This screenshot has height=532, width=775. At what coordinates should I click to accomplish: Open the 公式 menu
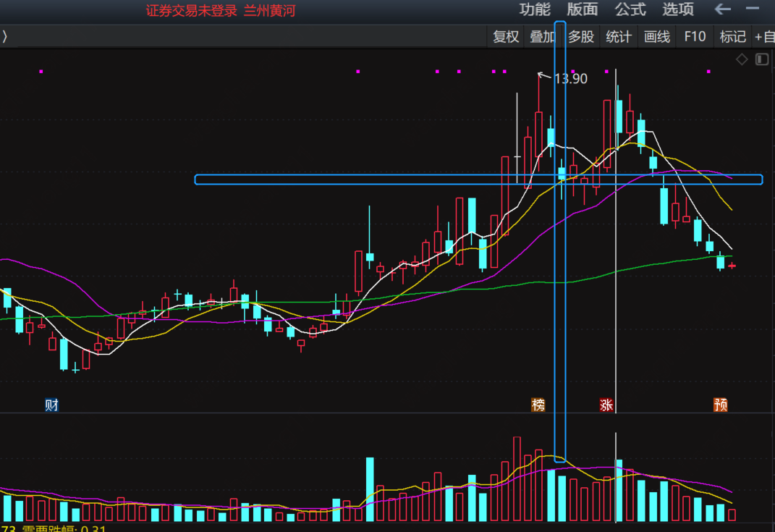pyautogui.click(x=630, y=9)
